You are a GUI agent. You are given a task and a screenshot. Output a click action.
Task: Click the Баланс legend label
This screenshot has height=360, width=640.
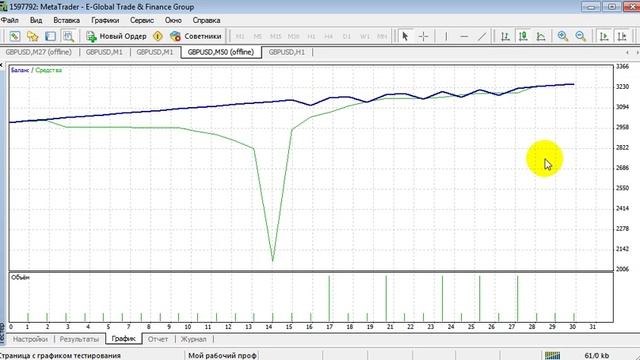(20, 70)
